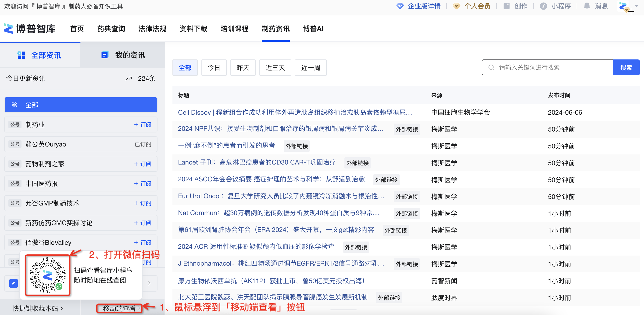Subscribe to 制药业 with 订阅

[143, 125]
